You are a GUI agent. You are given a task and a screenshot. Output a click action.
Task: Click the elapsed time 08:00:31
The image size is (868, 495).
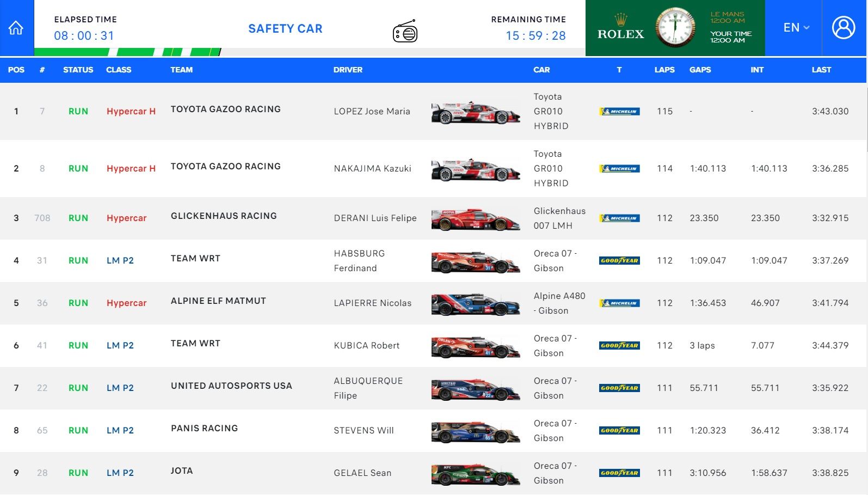[84, 36]
